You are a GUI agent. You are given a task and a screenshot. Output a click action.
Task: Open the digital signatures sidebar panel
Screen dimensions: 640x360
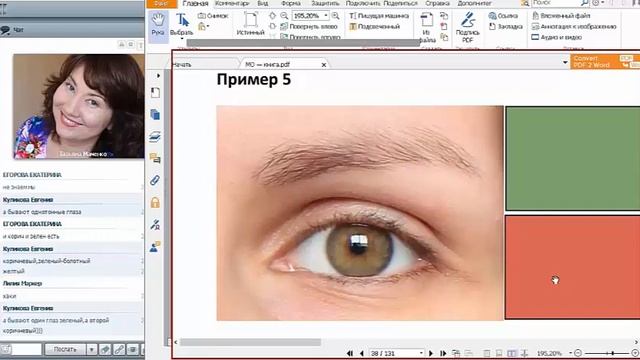[155, 224]
